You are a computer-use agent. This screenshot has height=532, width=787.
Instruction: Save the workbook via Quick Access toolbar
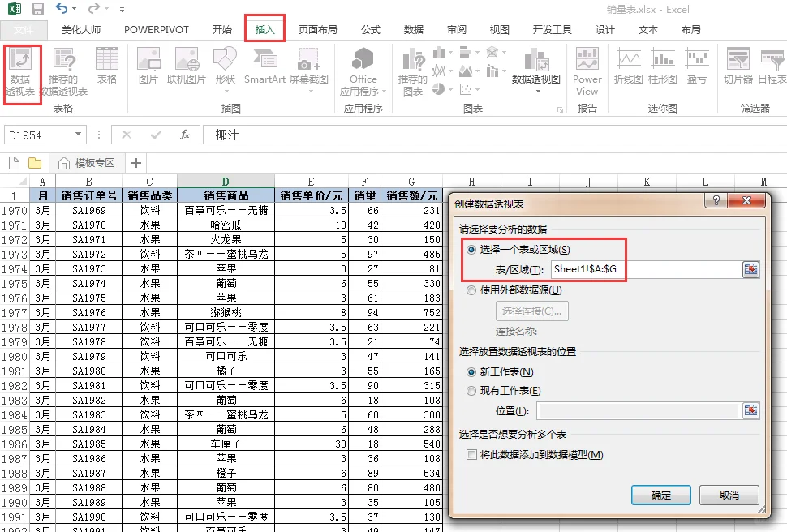tap(37, 8)
